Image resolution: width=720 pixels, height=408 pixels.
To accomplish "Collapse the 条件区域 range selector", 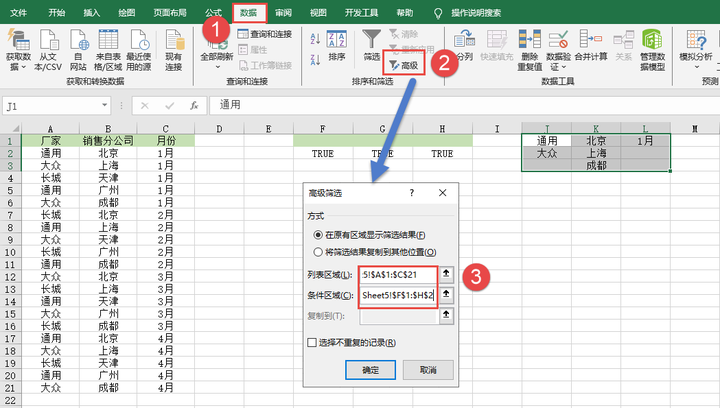I will [446, 295].
